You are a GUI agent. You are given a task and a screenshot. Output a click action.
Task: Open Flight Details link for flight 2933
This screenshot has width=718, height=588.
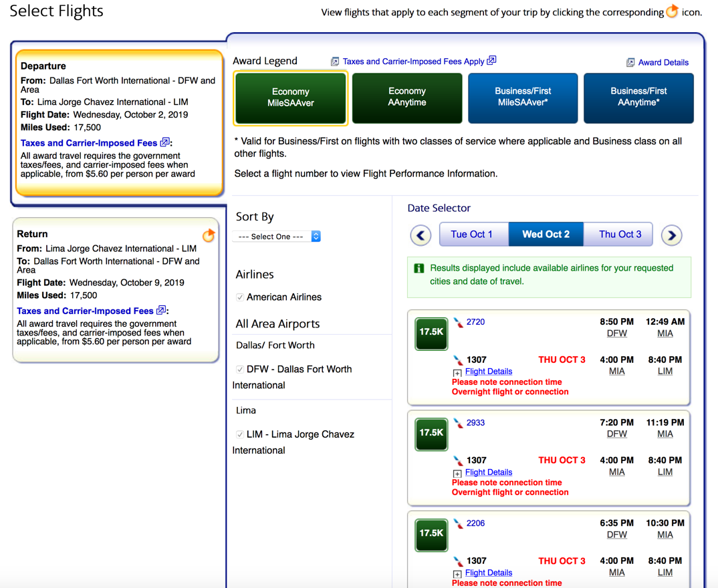489,472
